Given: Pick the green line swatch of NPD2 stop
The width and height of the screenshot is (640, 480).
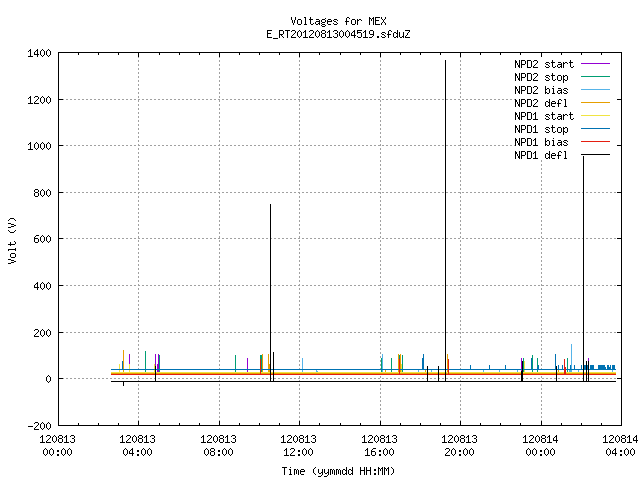Looking at the screenshot, I should pos(596,77).
